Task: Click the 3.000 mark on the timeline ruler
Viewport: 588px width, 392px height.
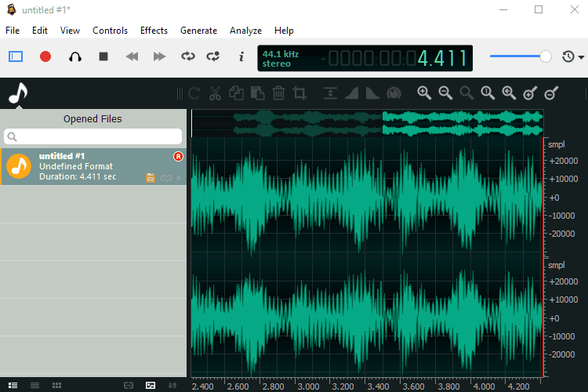Action: point(308,387)
